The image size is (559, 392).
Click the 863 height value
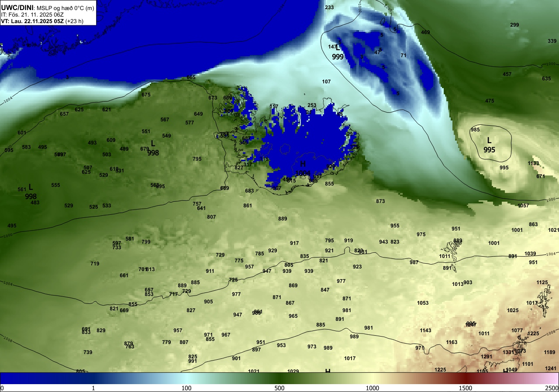[x=533, y=224]
